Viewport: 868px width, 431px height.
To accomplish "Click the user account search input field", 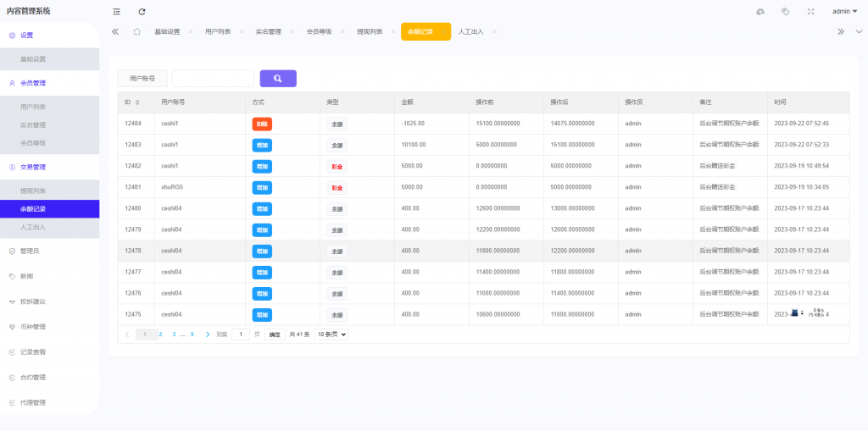I will click(213, 79).
